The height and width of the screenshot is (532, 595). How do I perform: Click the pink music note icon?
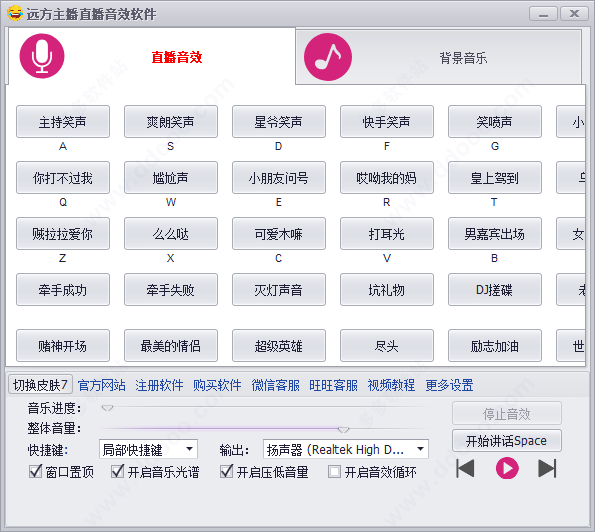328,57
